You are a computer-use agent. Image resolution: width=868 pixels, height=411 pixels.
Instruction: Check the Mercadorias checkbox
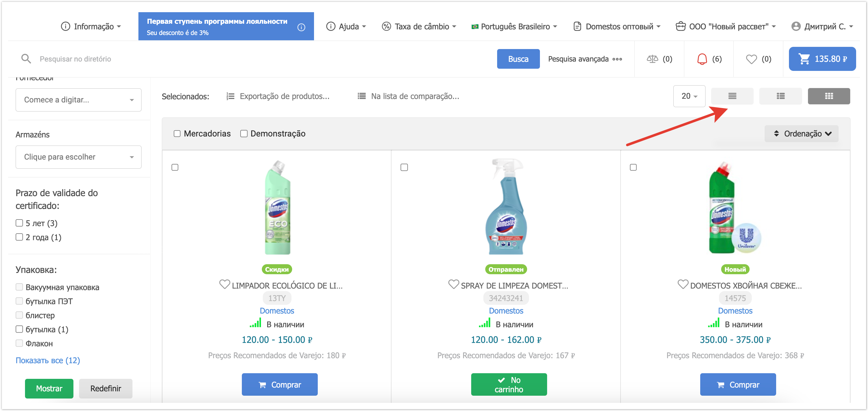177,134
